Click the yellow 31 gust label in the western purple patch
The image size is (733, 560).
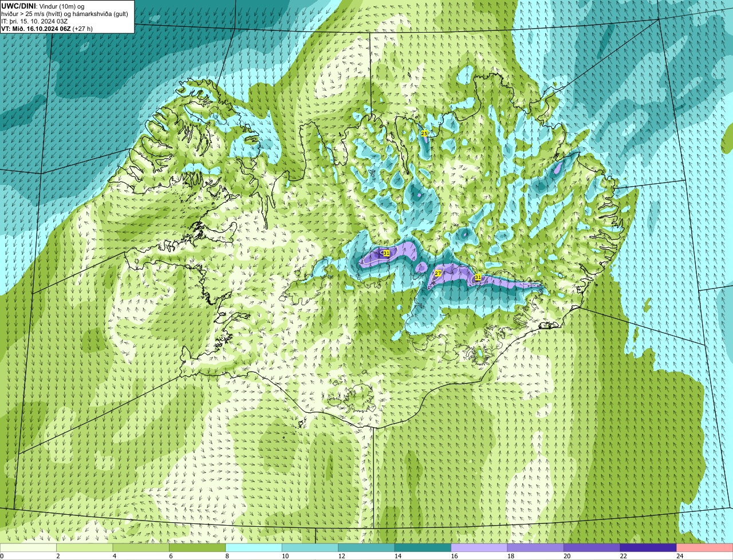[387, 253]
